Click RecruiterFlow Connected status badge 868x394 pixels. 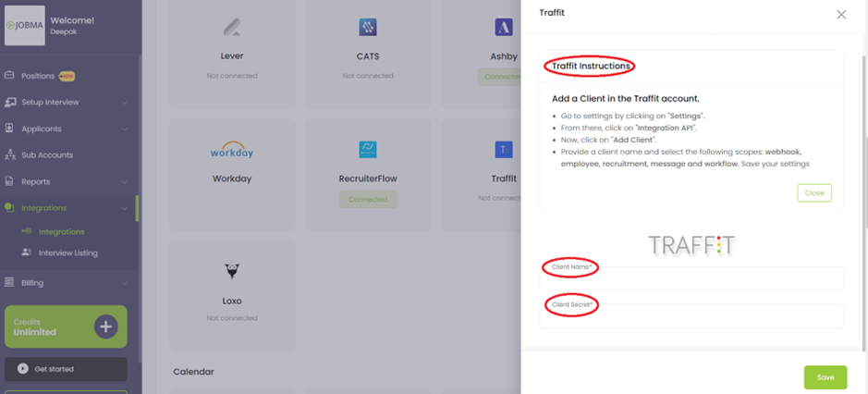[368, 200]
